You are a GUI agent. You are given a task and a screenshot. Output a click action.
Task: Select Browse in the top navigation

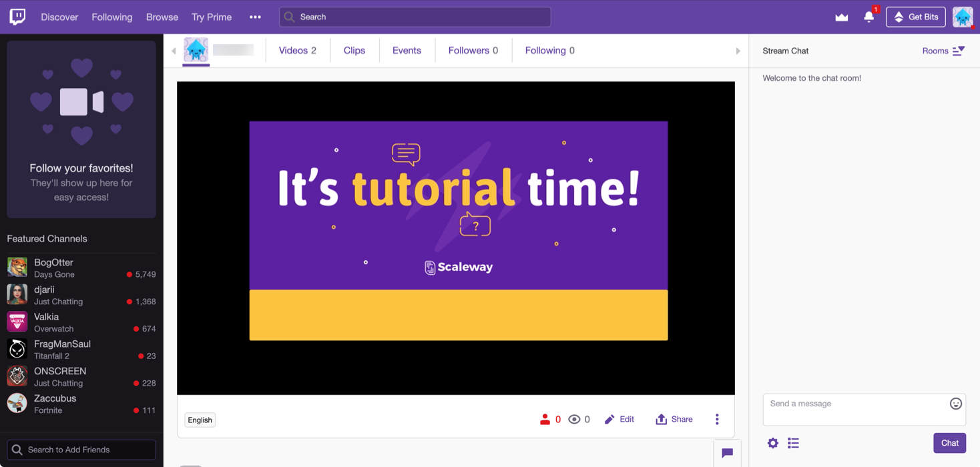click(162, 17)
